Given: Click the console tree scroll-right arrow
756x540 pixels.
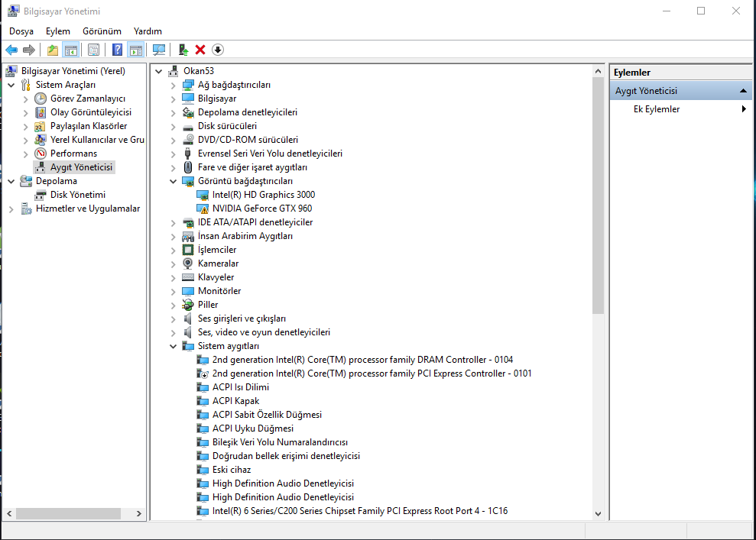Looking at the screenshot, I should 139,513.
